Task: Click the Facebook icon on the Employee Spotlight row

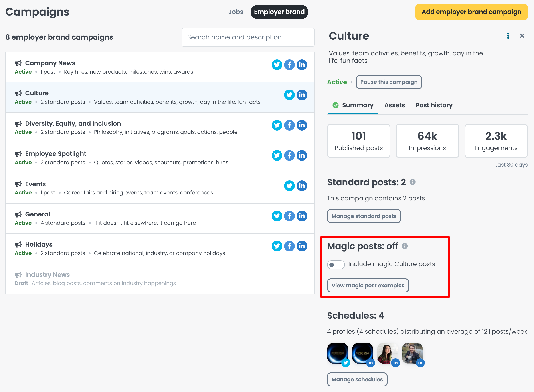Action: click(289, 155)
